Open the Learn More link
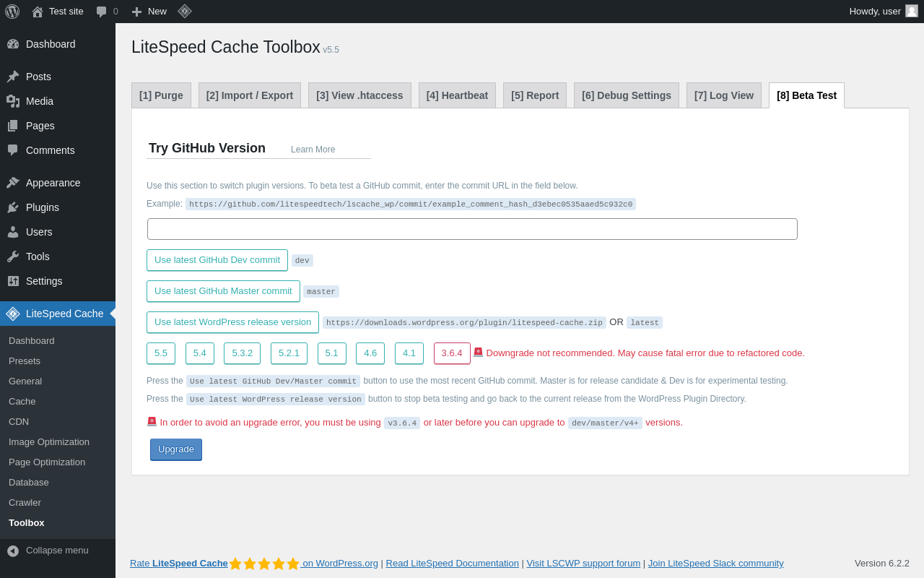 pos(313,150)
